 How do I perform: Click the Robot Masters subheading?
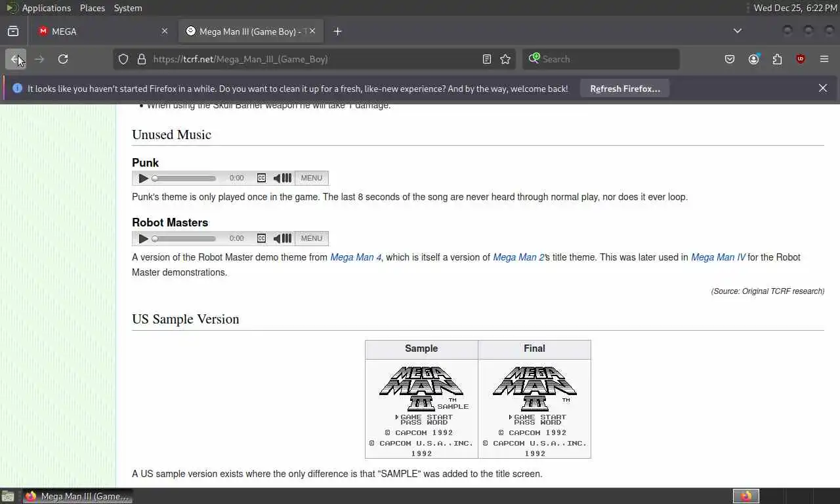pyautogui.click(x=170, y=222)
